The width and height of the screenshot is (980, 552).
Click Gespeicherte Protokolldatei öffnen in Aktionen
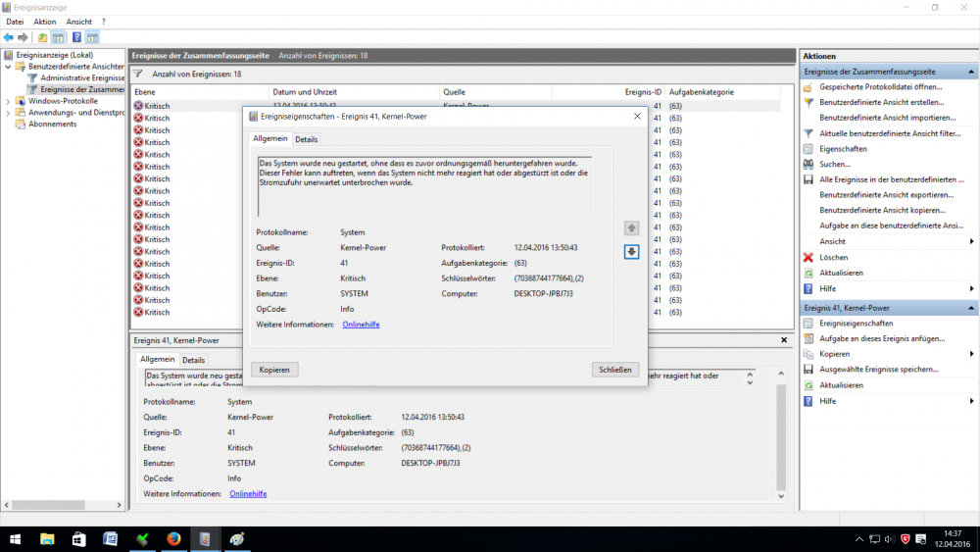coord(881,87)
